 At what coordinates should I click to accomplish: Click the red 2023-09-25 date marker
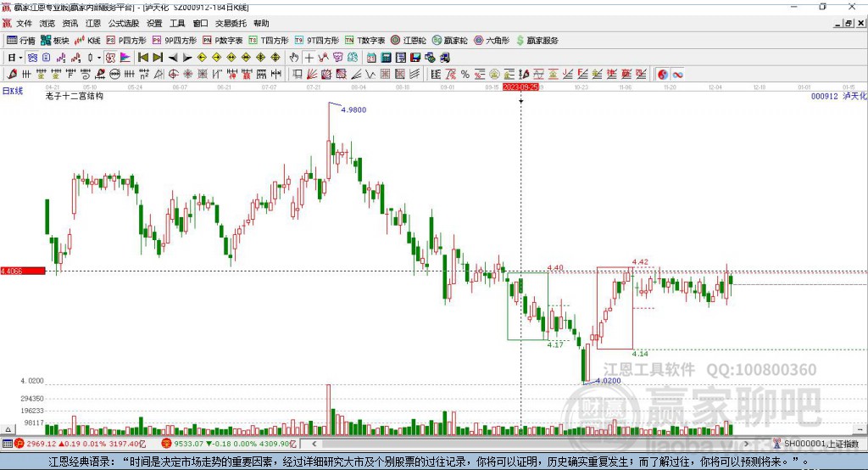click(520, 87)
